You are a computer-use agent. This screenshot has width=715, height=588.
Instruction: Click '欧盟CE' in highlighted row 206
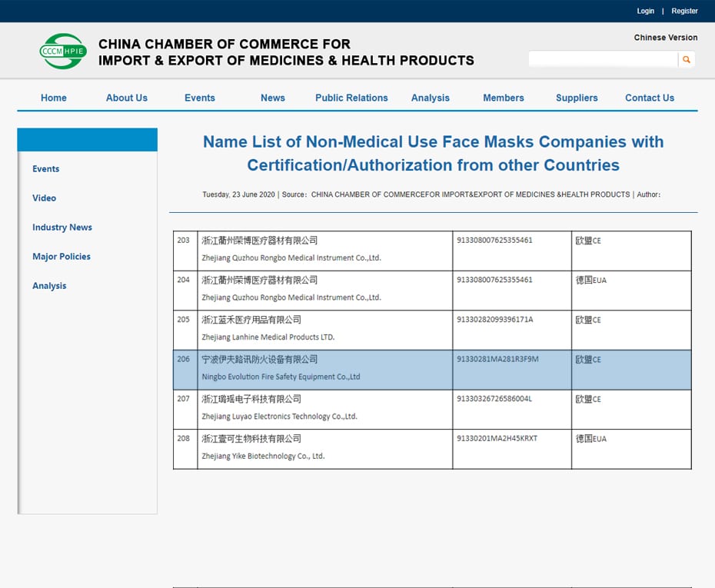(x=588, y=359)
